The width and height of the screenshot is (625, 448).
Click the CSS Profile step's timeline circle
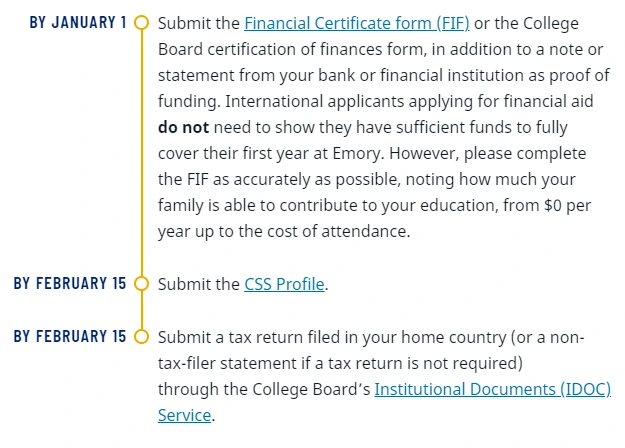pos(141,284)
